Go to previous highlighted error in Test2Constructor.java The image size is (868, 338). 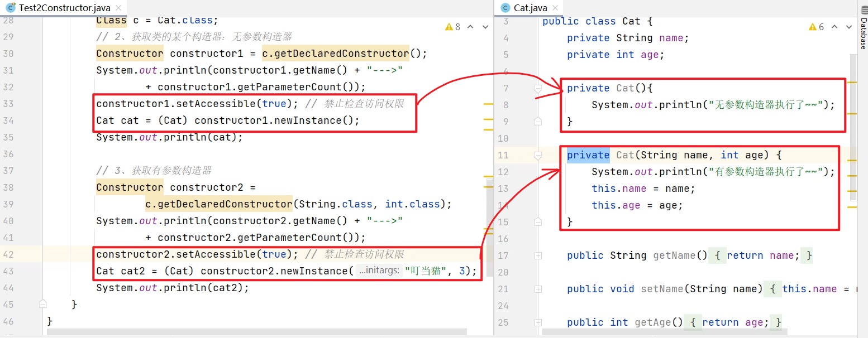click(x=470, y=27)
